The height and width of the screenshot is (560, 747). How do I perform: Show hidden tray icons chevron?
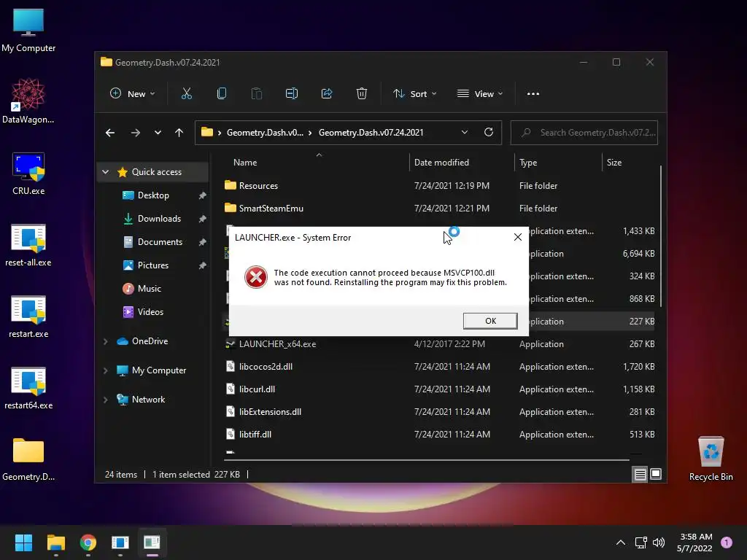(x=621, y=542)
